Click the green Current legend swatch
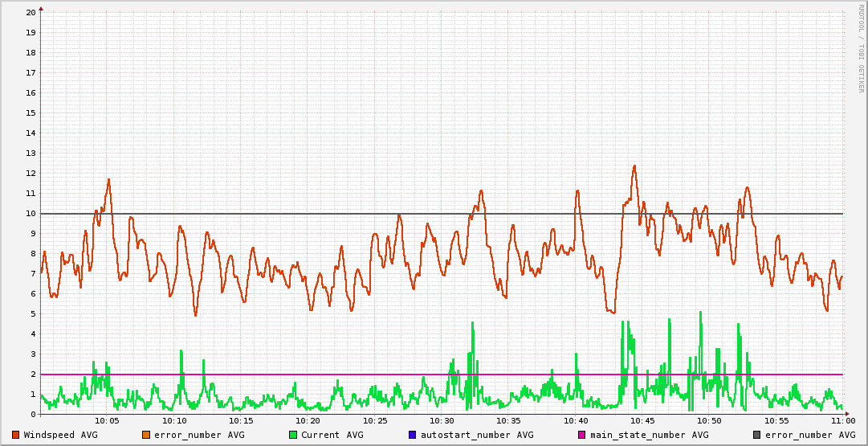 (293, 435)
